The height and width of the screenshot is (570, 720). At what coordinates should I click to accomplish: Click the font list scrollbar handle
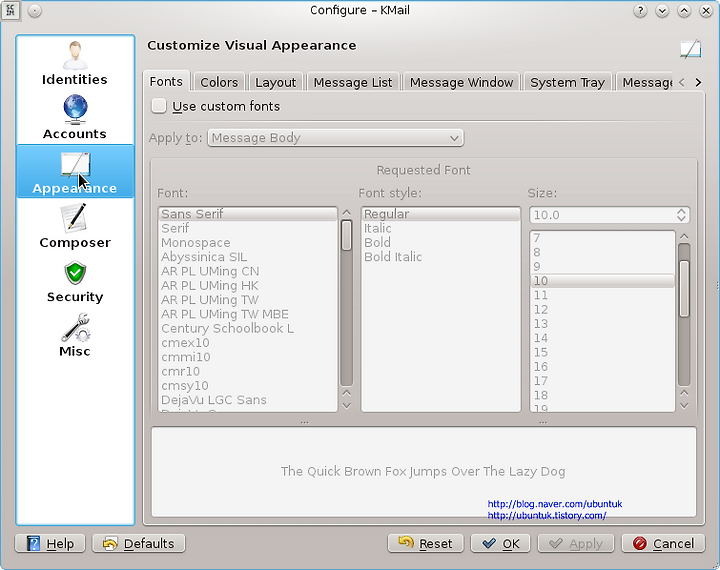pyautogui.click(x=347, y=235)
